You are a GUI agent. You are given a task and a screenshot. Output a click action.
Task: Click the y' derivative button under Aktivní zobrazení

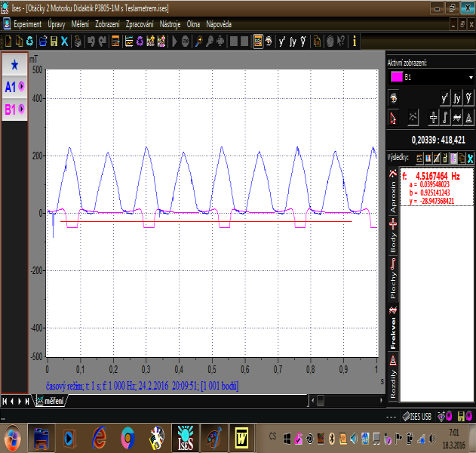445,98
